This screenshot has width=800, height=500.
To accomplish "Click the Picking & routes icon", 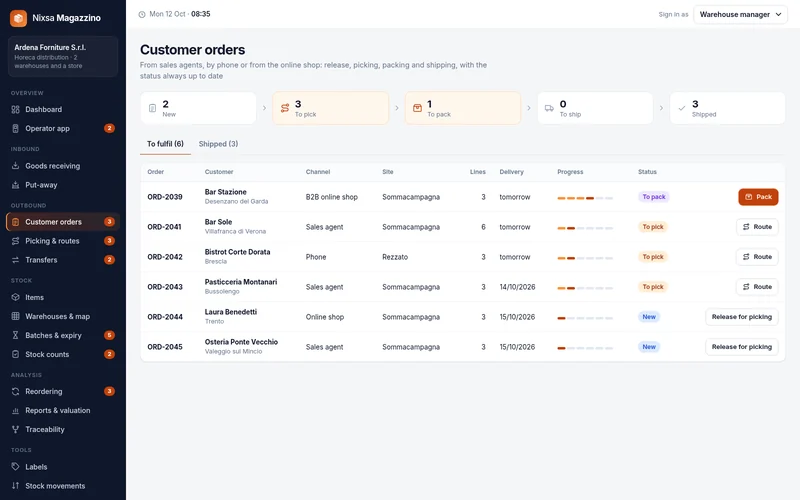I will point(15,241).
